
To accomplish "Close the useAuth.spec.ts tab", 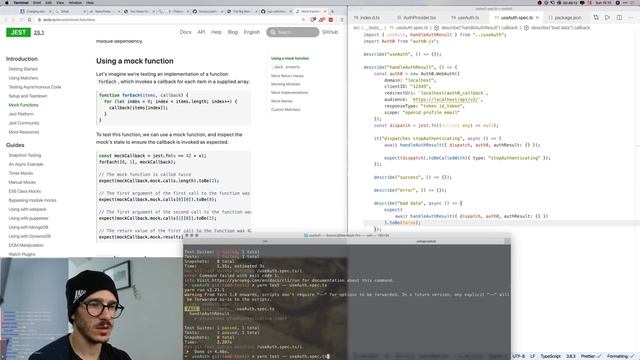I will click(x=537, y=18).
